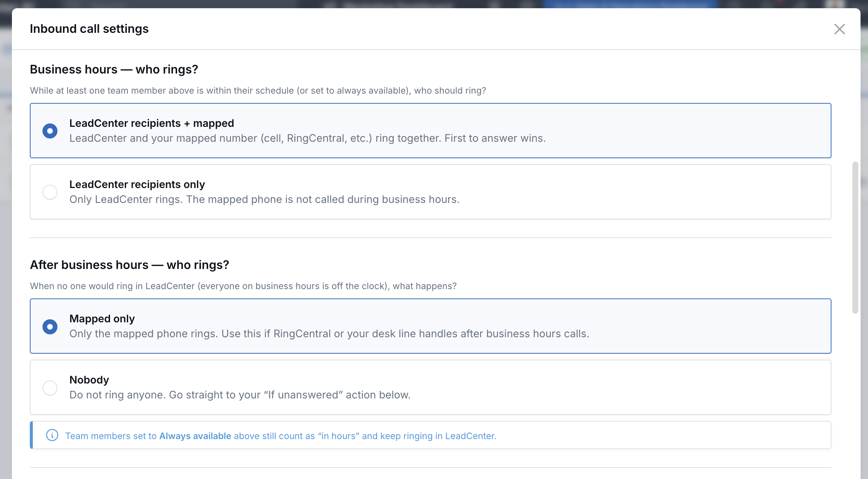Click the "Always available" bold text in notice

[x=195, y=436]
